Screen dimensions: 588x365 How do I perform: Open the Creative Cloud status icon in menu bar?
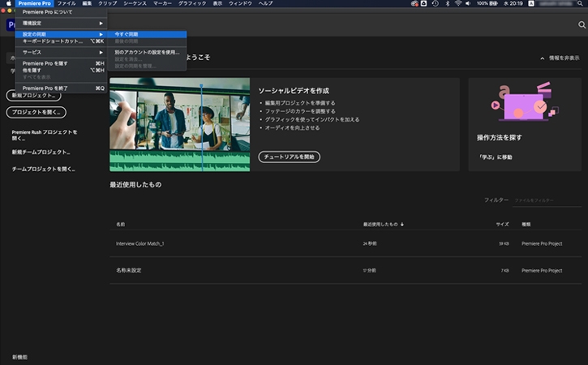tap(414, 3)
